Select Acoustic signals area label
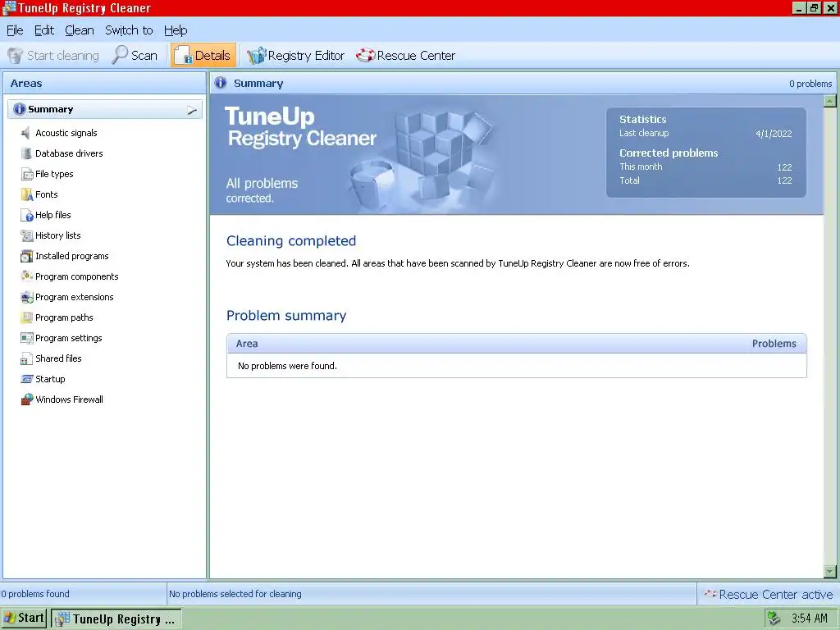840x630 pixels. point(66,133)
